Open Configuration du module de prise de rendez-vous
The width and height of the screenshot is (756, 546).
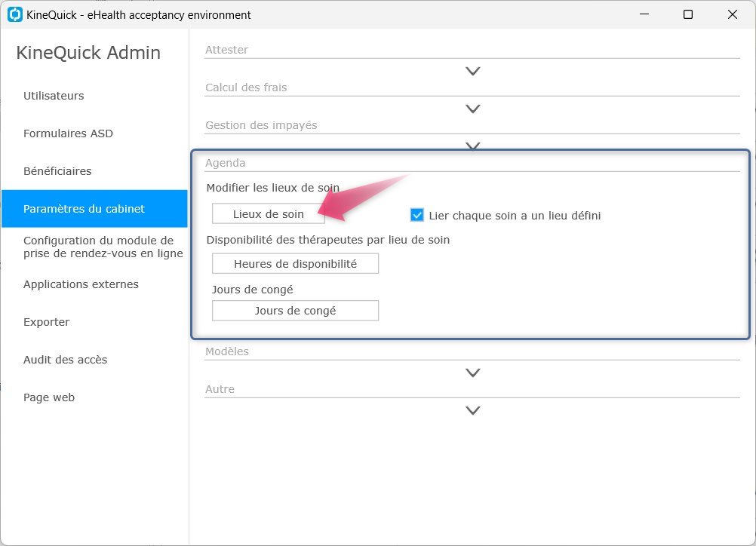(103, 247)
